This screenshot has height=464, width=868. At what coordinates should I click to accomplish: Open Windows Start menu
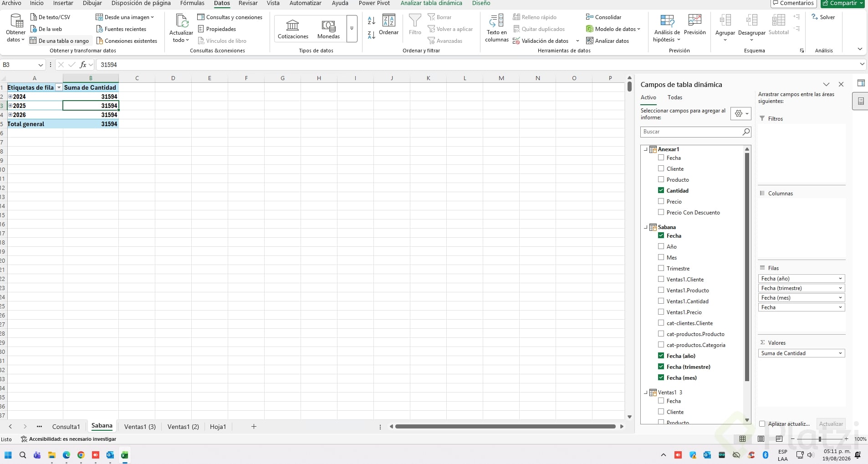tap(8, 455)
